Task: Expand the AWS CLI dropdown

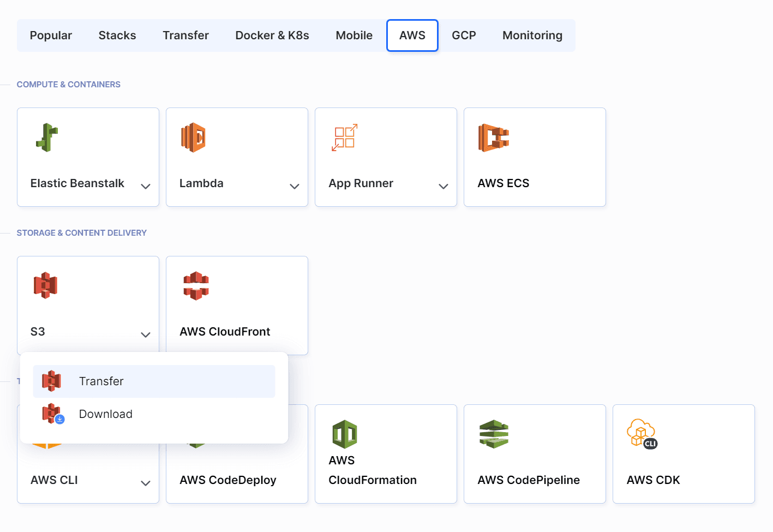Action: [146, 483]
